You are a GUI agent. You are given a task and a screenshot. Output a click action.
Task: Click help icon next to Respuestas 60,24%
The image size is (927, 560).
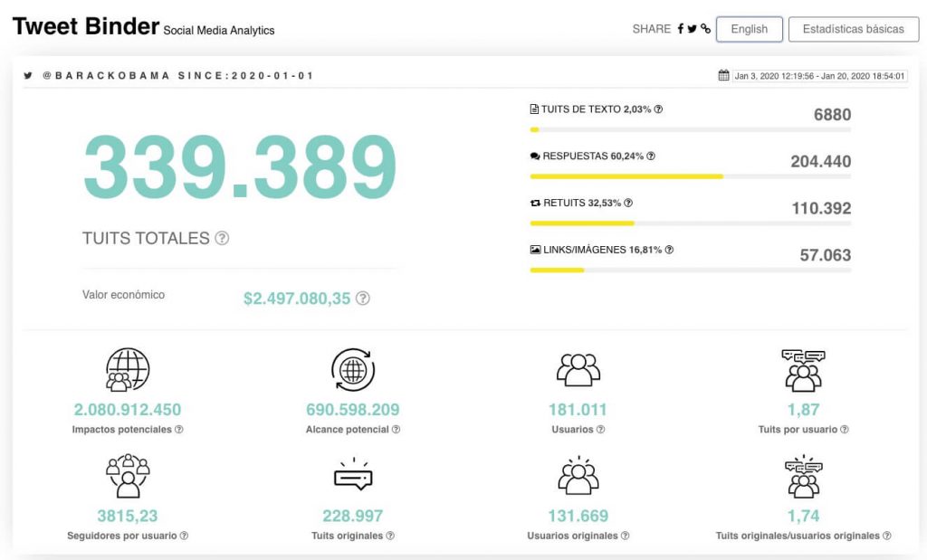click(651, 156)
